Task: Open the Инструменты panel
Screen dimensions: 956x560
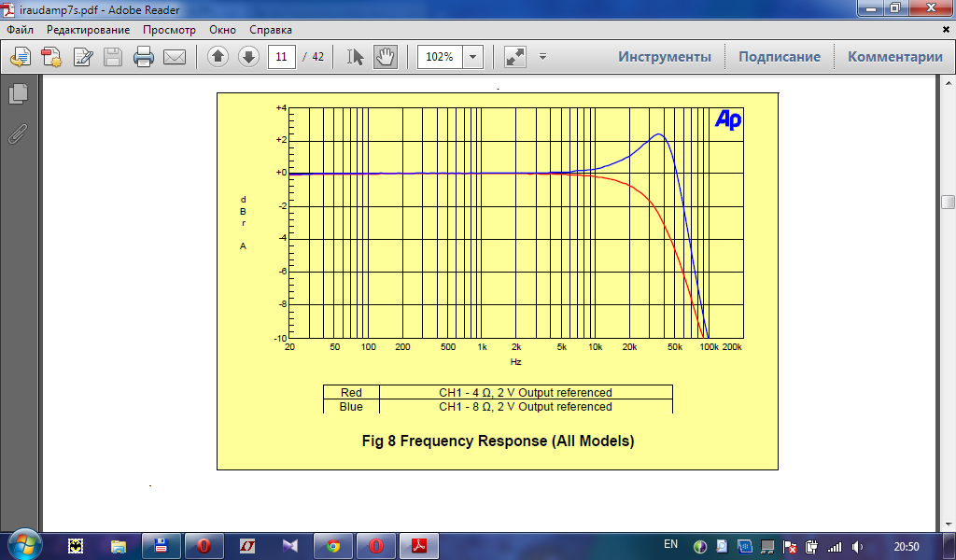Action: point(665,57)
